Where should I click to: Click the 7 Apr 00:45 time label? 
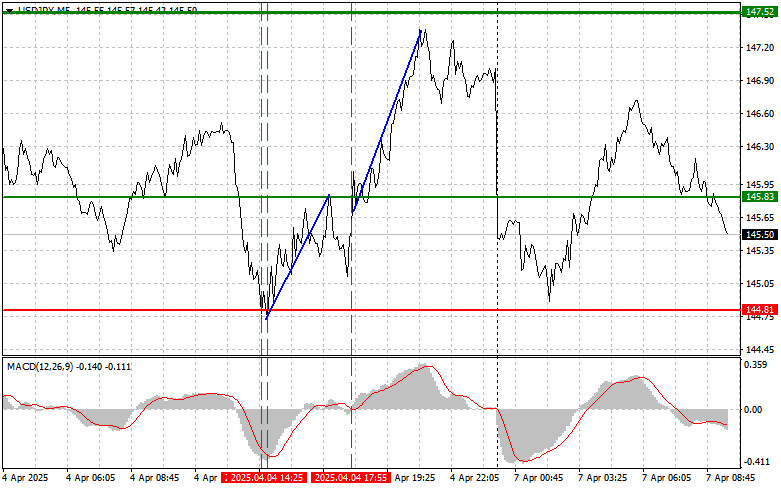coord(538,478)
